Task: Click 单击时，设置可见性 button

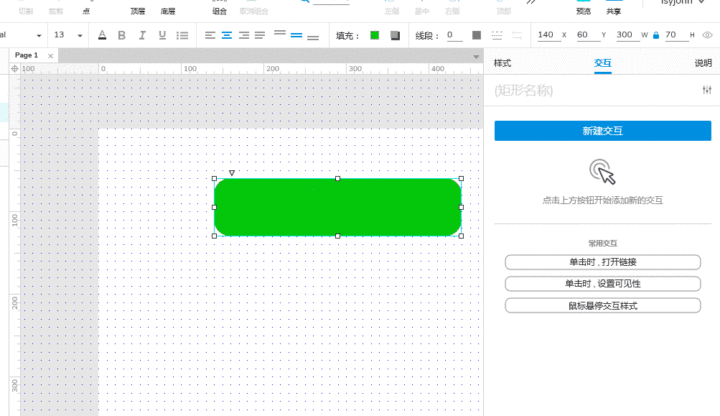Action: point(602,284)
